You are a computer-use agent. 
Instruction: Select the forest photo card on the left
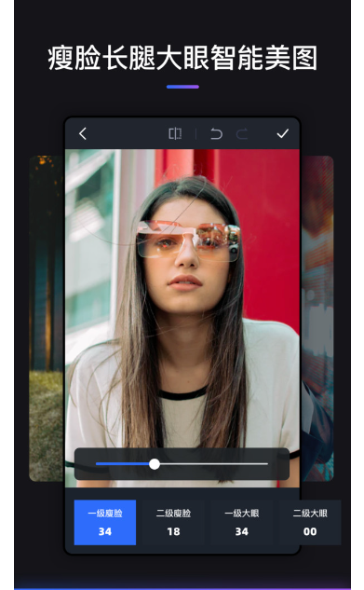click(47, 319)
